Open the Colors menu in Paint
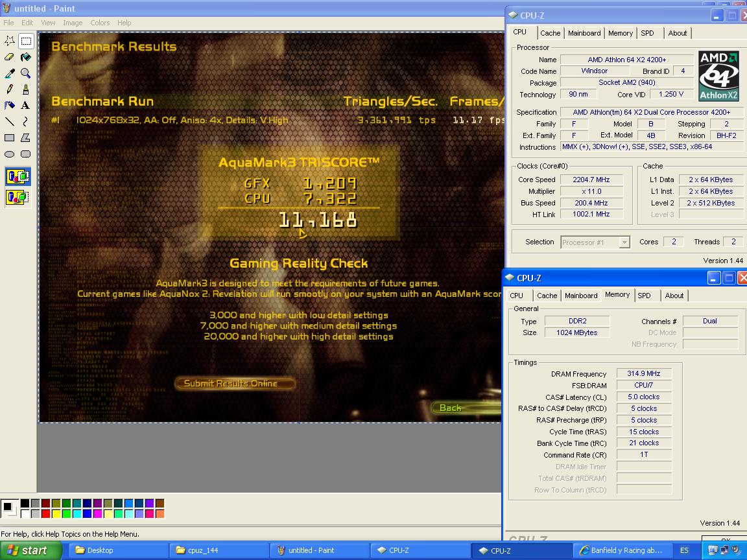The height and width of the screenshot is (560, 747). click(100, 23)
